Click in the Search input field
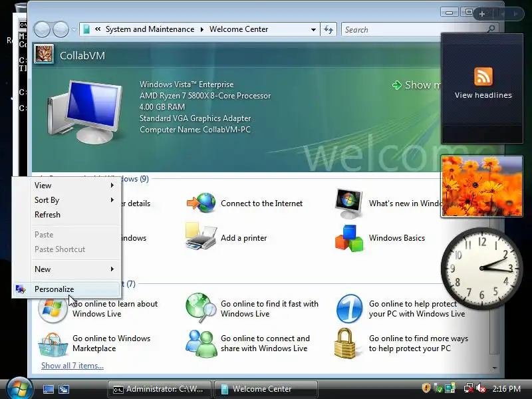The height and width of the screenshot is (399, 532). pos(414,29)
